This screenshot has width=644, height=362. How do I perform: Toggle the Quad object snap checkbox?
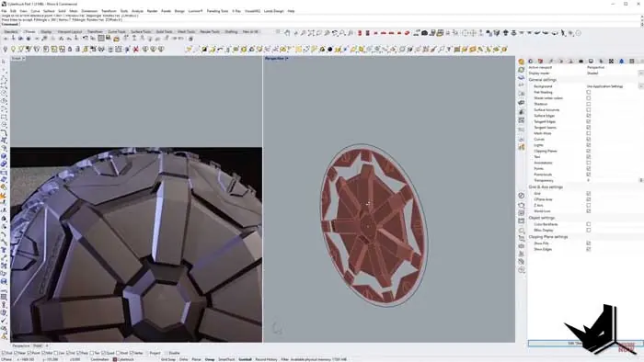103,353
